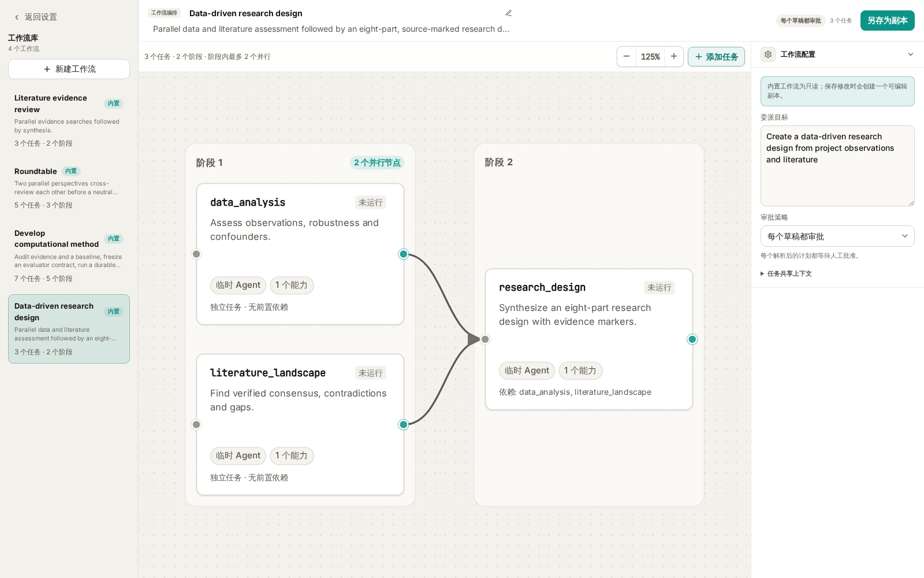This screenshot has height=578, width=924.
Task: Click the 工作流编排 label chip in header
Action: click(165, 13)
